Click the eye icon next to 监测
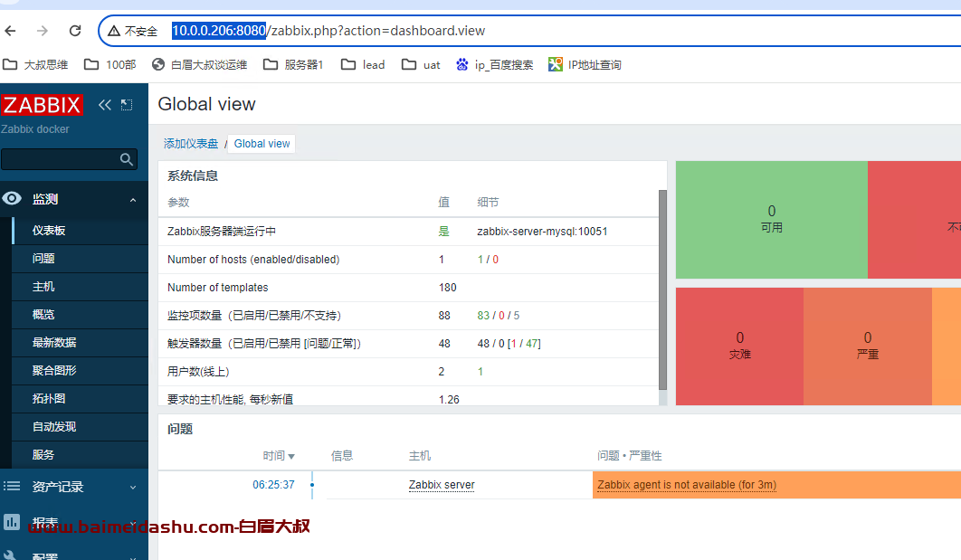Viewport: 961px width, 560px height. pos(12,198)
